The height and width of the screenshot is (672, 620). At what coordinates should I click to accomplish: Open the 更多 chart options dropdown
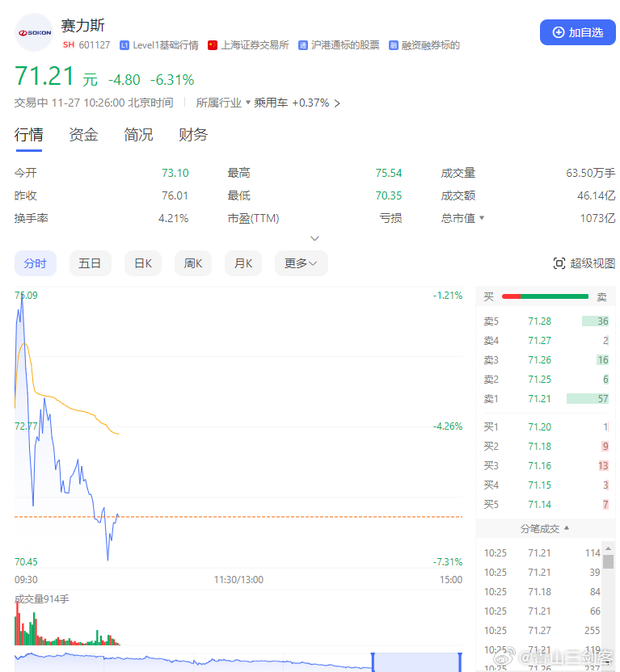click(301, 263)
